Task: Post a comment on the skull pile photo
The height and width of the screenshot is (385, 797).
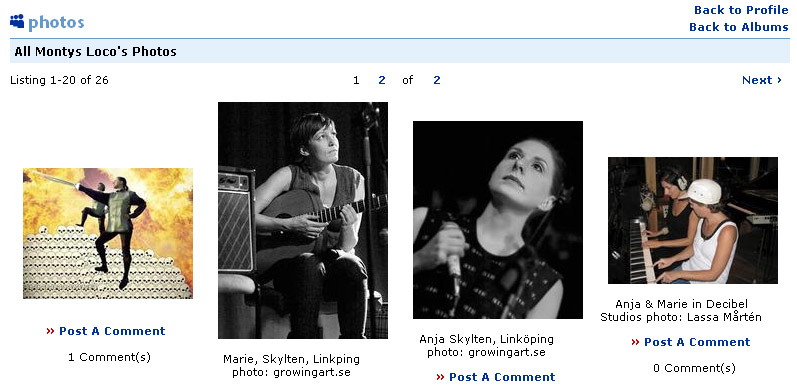Action: click(112, 331)
